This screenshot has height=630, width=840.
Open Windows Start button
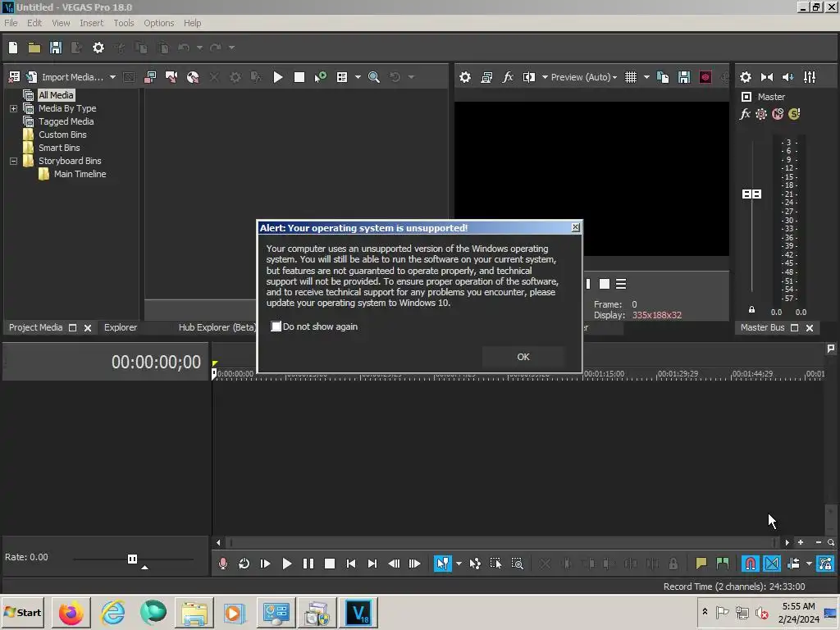coord(22,612)
